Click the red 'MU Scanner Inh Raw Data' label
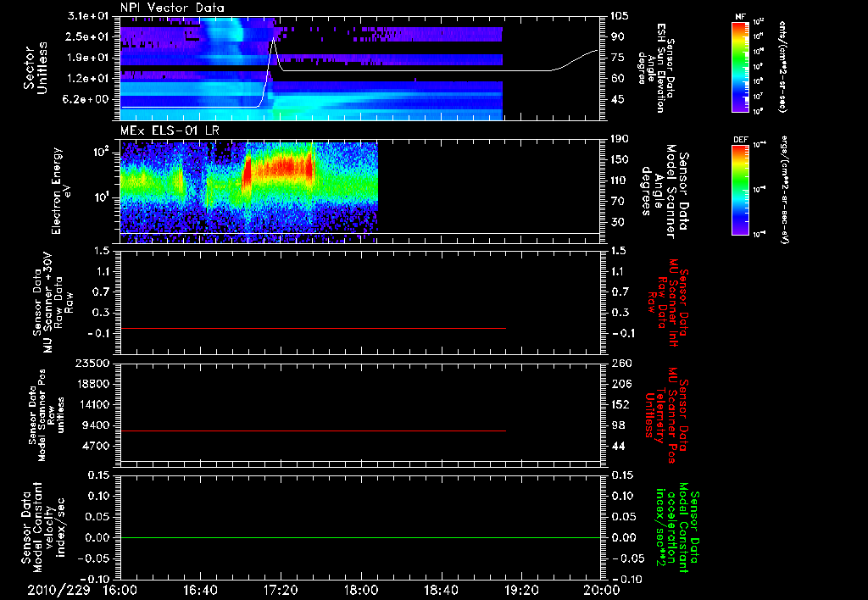Screen dimensions: 868x600 click(x=668, y=303)
